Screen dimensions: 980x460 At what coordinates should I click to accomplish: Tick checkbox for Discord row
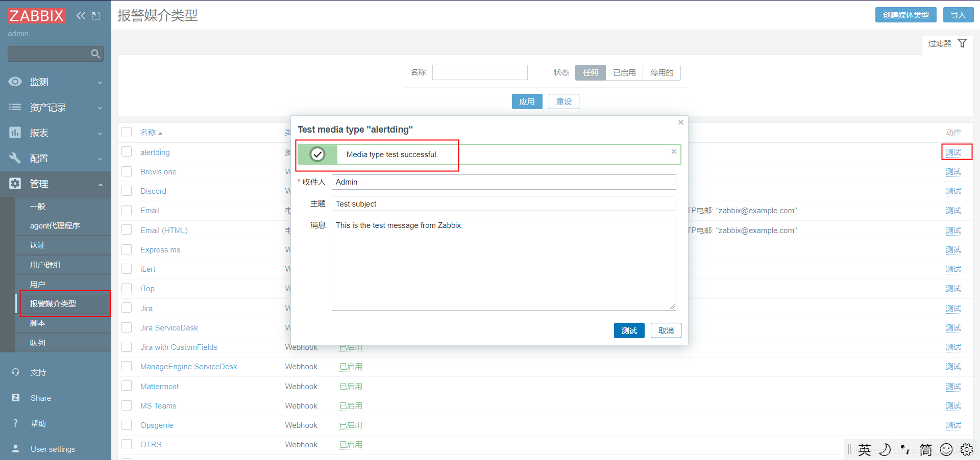[x=127, y=191]
